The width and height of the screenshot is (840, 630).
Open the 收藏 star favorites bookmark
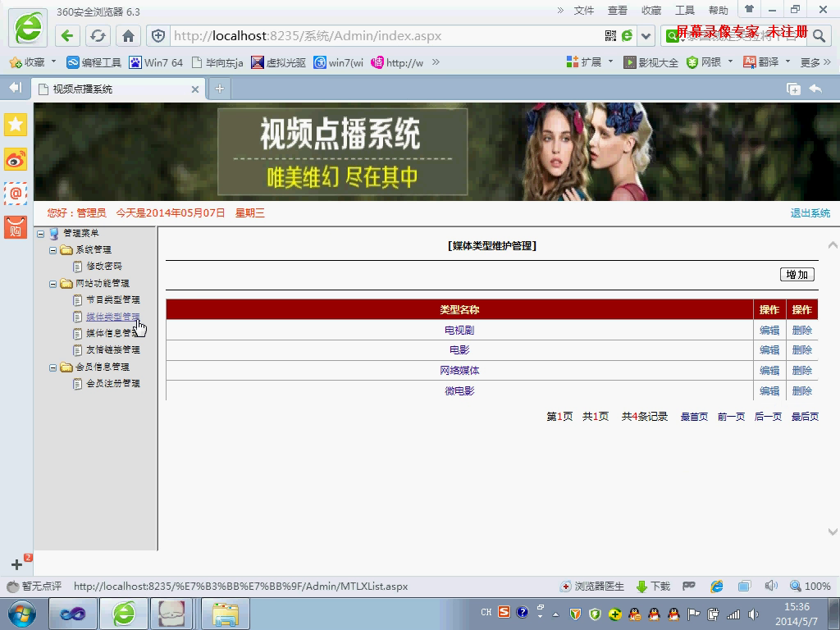coord(27,62)
